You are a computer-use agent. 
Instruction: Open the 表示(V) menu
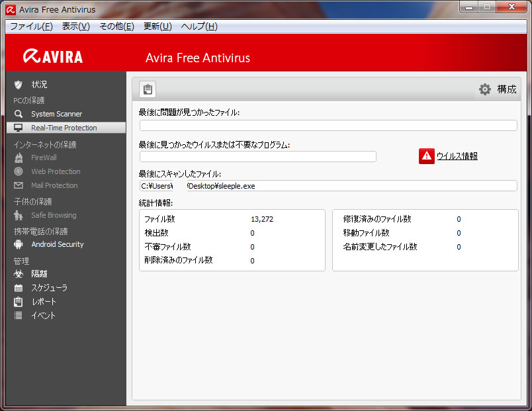75,26
